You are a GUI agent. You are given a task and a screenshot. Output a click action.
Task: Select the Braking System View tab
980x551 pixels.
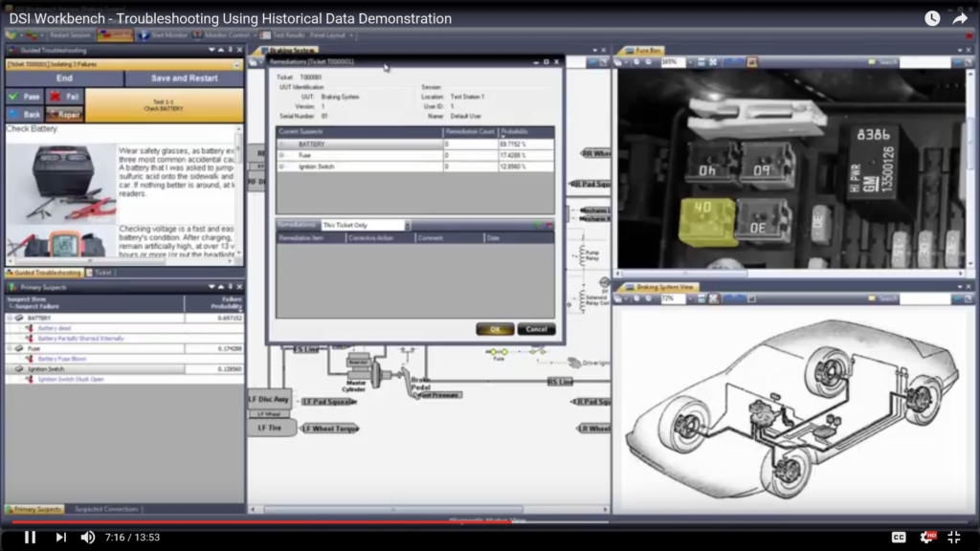click(660, 287)
